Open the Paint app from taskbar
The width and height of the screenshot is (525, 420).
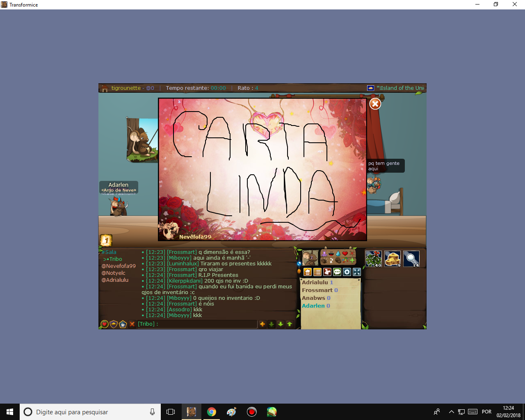click(x=232, y=412)
